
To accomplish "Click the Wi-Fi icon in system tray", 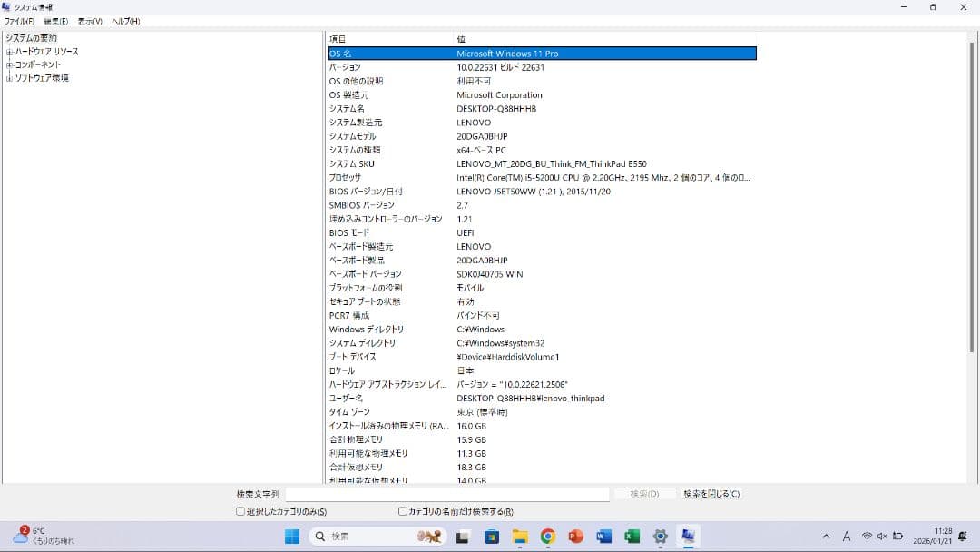I will 867,536.
